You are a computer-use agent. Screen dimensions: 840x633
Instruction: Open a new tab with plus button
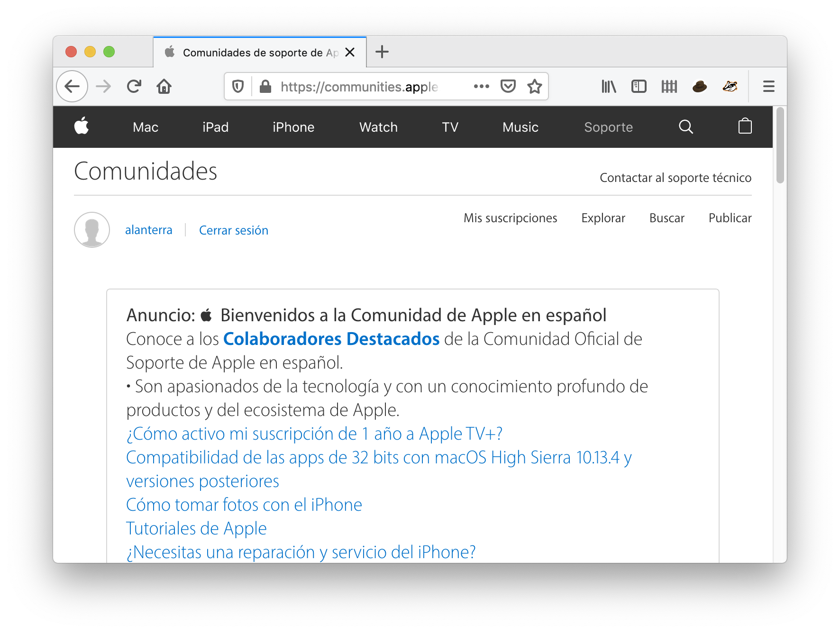[x=382, y=52]
